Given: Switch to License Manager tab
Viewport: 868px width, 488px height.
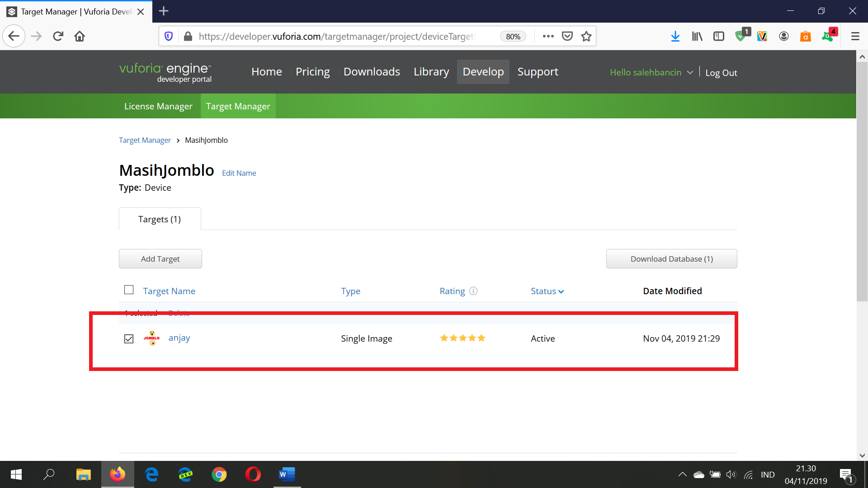Looking at the screenshot, I should (x=158, y=106).
